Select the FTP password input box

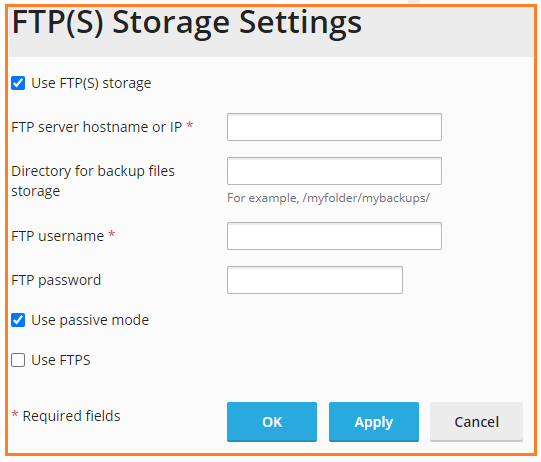315,280
